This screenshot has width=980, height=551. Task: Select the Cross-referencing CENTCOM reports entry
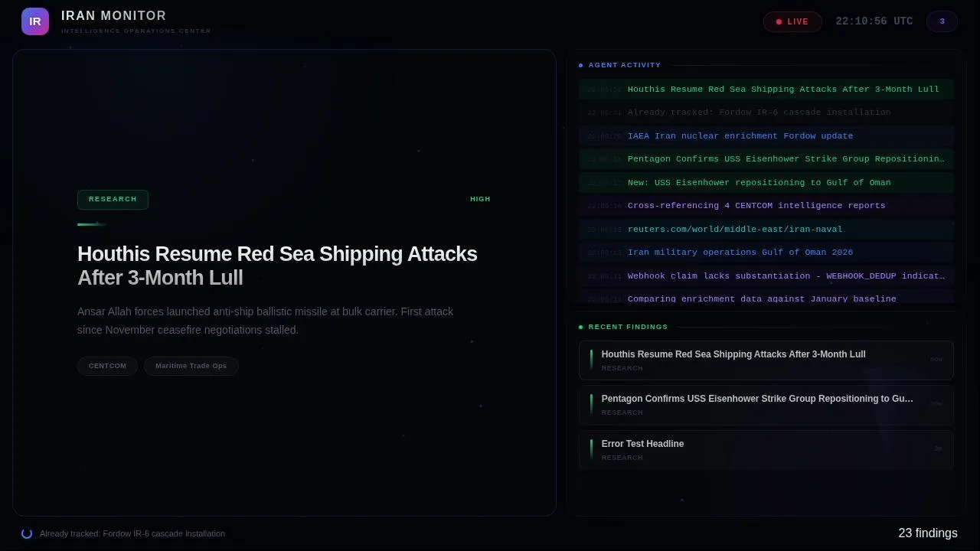tap(756, 205)
